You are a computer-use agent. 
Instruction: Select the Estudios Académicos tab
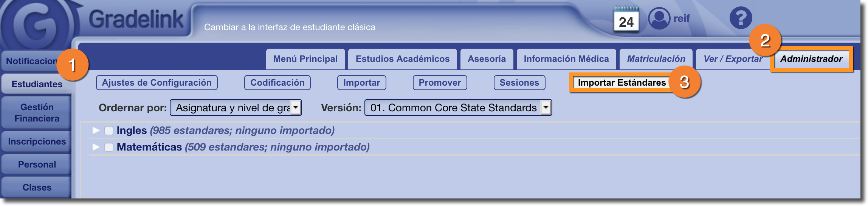(x=402, y=59)
